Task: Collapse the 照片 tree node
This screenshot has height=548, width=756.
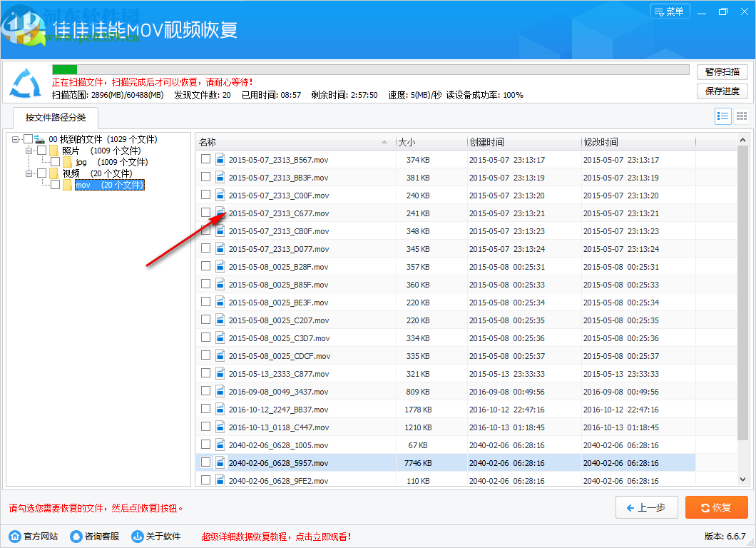Action: [x=29, y=151]
